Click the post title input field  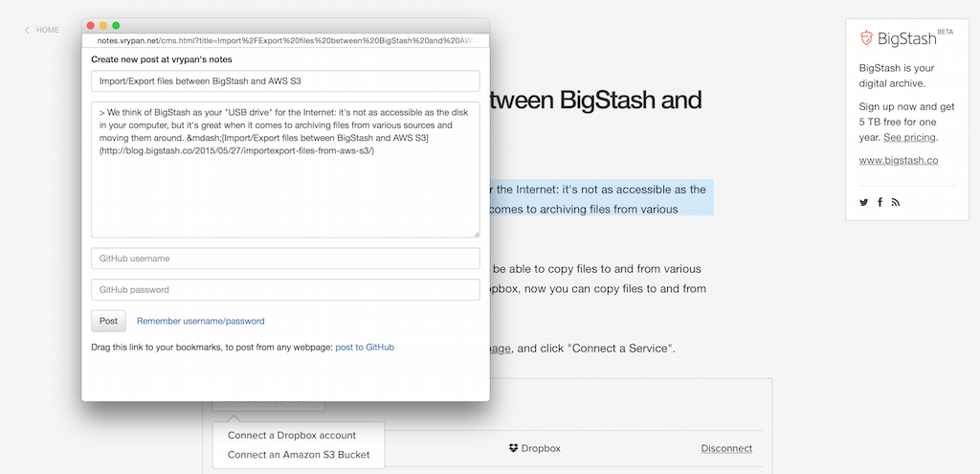click(x=285, y=81)
